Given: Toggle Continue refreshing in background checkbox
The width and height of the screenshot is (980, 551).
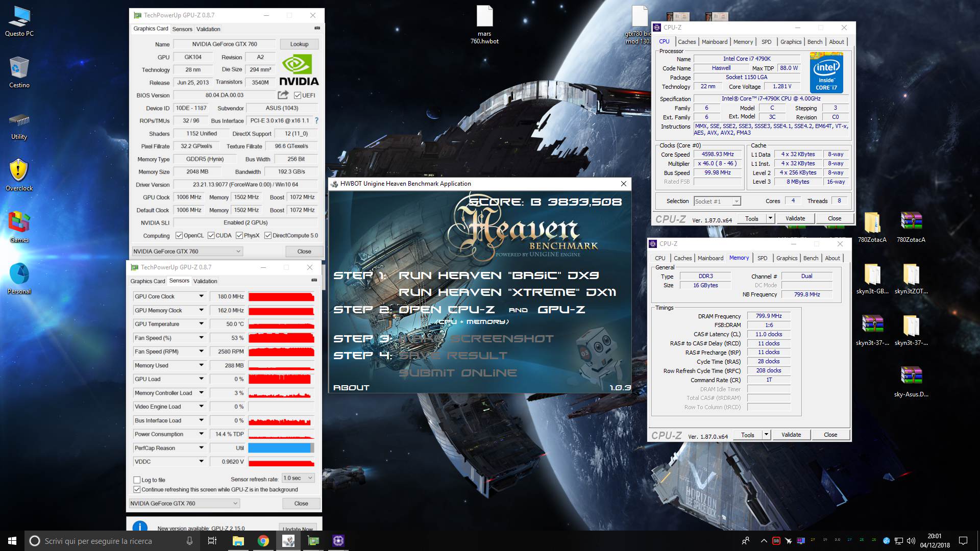Looking at the screenshot, I should pyautogui.click(x=137, y=489).
